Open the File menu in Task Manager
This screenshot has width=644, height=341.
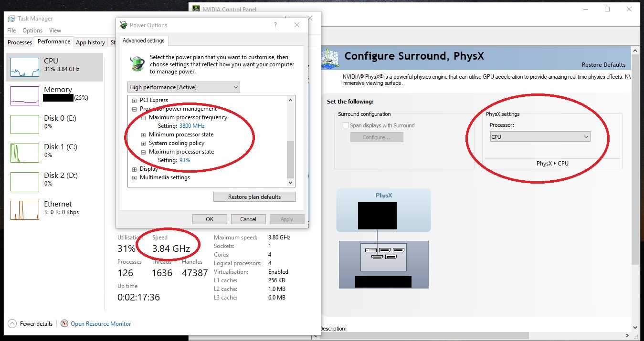[11, 31]
